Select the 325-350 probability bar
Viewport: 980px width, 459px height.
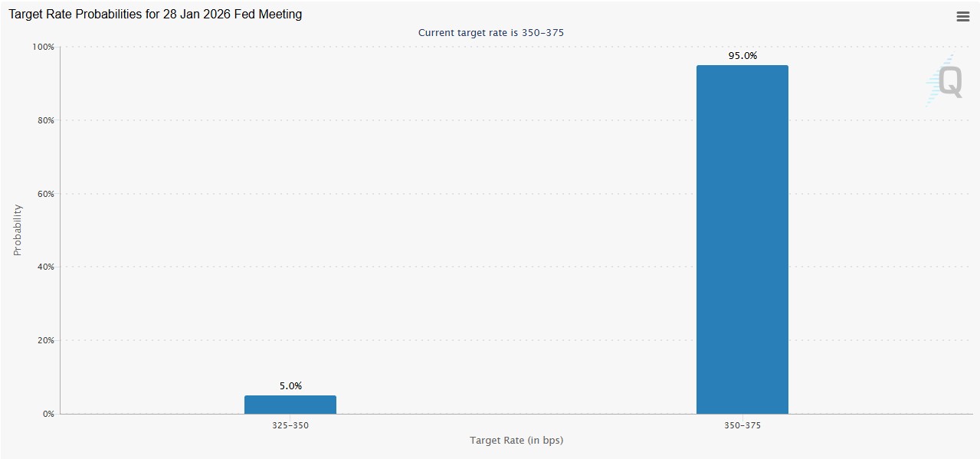pos(290,405)
